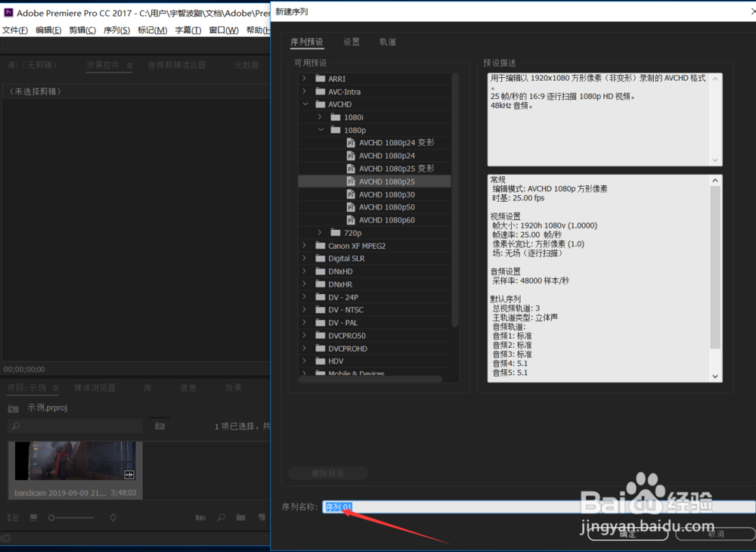Image resolution: width=756 pixels, height=552 pixels.
Task: Switch to 信息 panel tab
Action: pyautogui.click(x=188, y=388)
